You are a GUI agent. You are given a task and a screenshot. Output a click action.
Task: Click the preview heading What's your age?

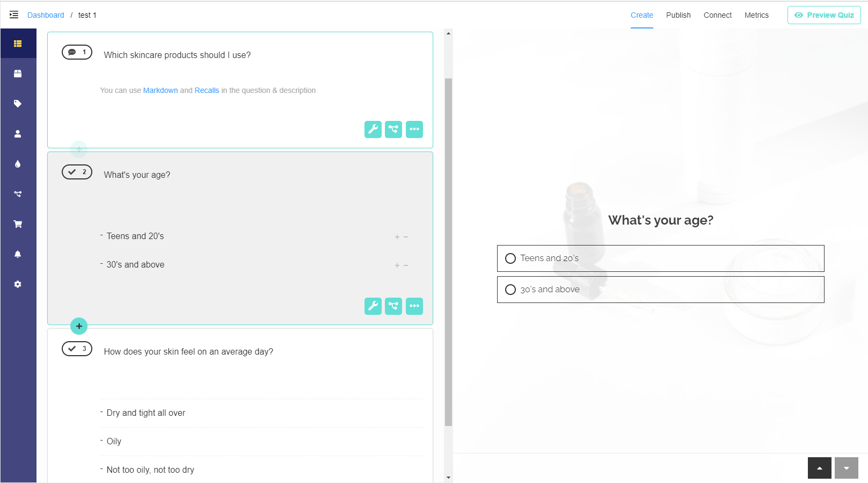[661, 220]
